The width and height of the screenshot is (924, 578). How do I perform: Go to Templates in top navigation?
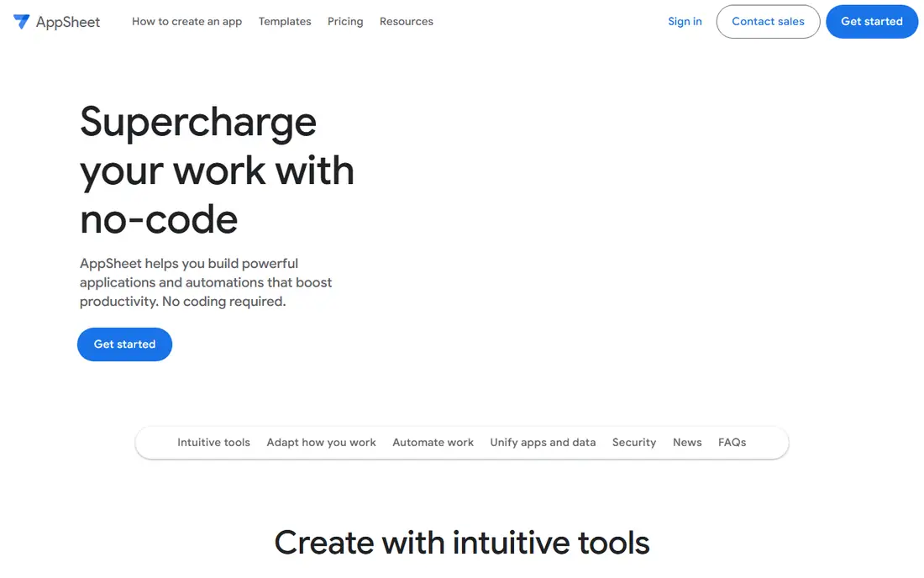(x=285, y=22)
